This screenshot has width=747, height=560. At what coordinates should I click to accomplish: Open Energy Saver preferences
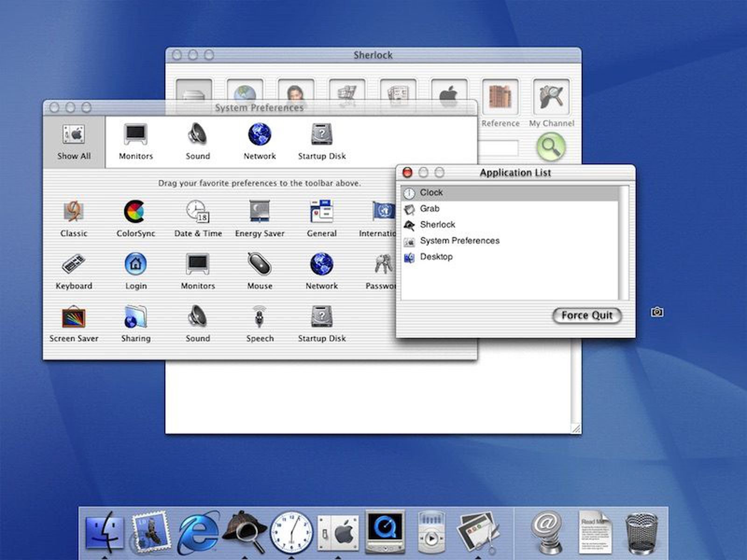pyautogui.click(x=260, y=214)
